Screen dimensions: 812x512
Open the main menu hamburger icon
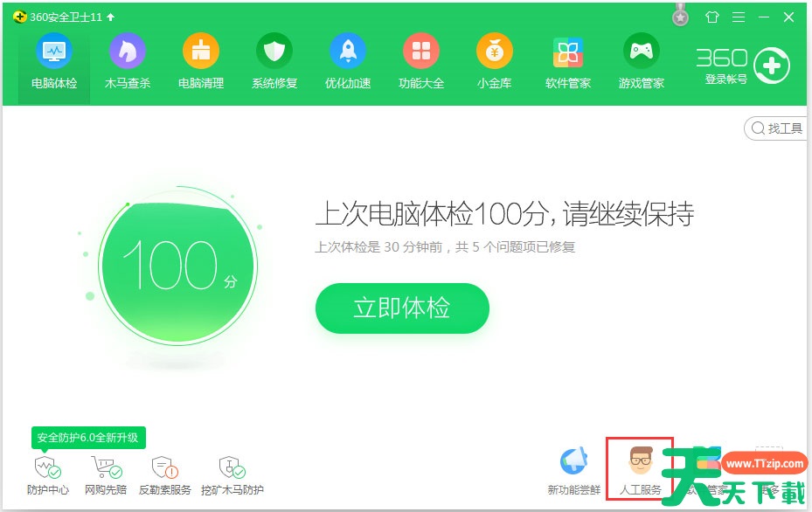(739, 17)
